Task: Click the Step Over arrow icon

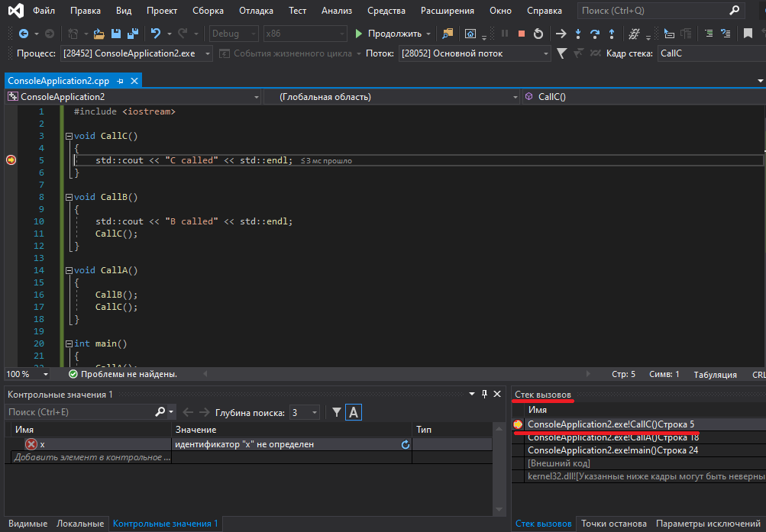Action: click(x=594, y=34)
